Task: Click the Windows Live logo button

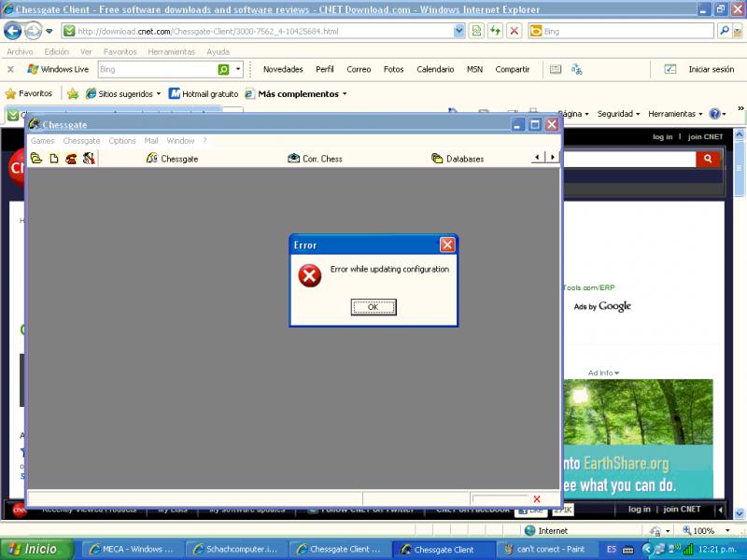Action: pos(58,69)
